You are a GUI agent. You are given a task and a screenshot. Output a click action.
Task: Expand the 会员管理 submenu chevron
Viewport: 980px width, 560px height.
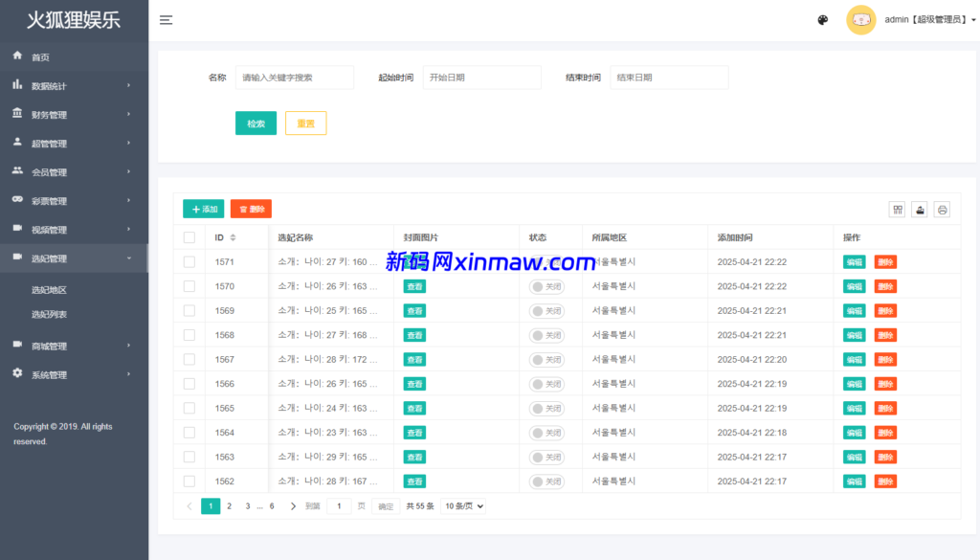point(129,172)
